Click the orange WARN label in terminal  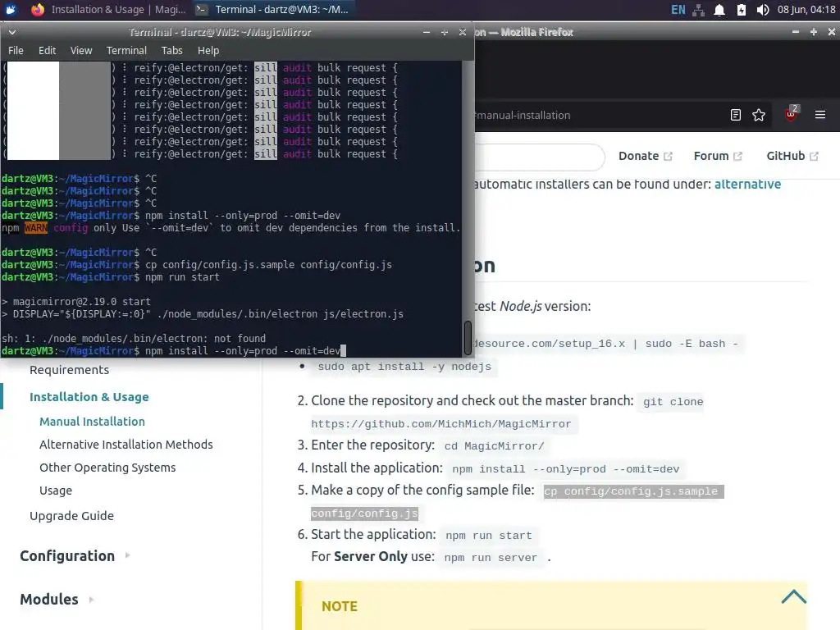(36, 228)
